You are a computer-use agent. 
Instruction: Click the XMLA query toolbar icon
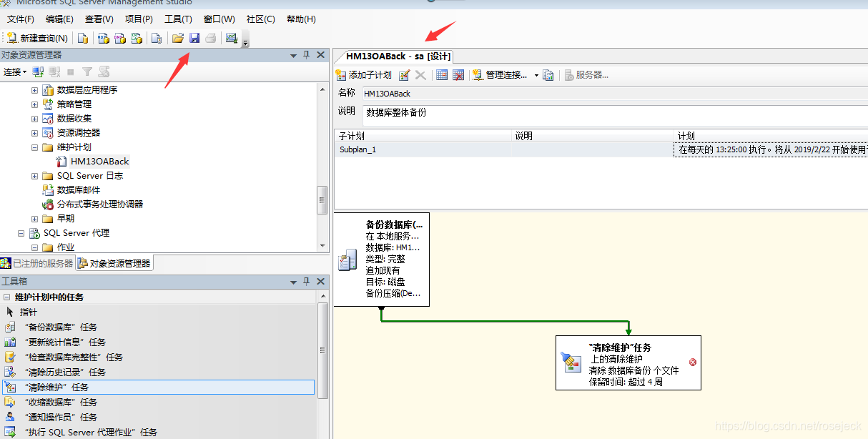[x=136, y=38]
